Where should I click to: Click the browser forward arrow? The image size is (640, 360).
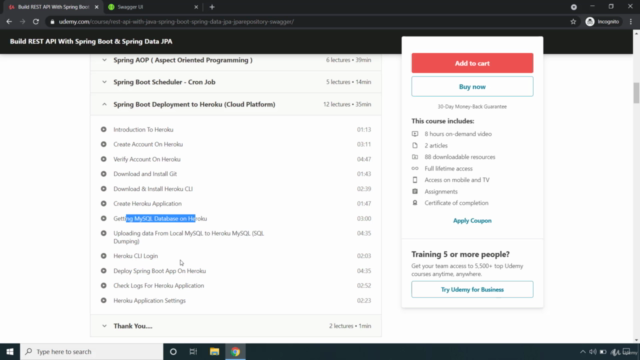tap(22, 22)
